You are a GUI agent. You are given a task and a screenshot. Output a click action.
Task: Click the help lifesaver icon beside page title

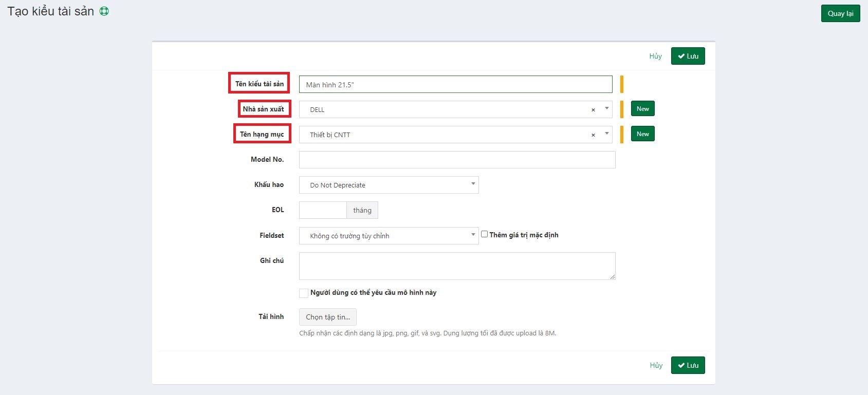pyautogui.click(x=104, y=11)
